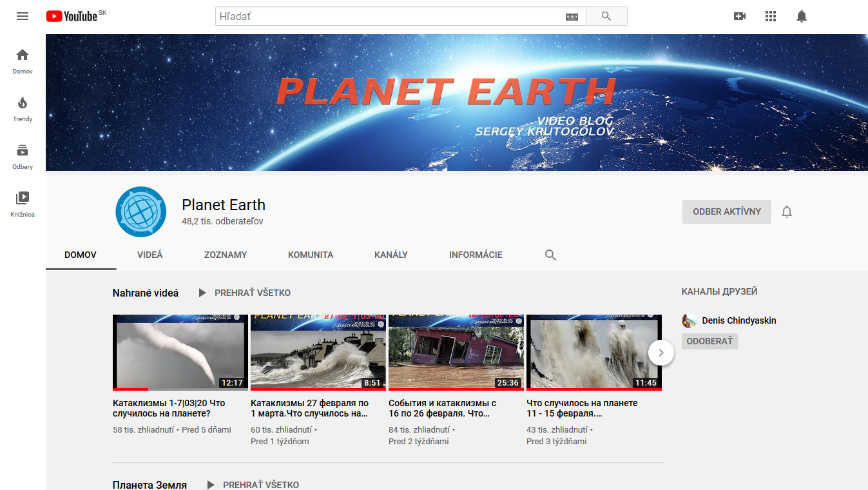Show next videos with carousel arrow
Viewport: 868px width, 490px height.
click(x=661, y=353)
